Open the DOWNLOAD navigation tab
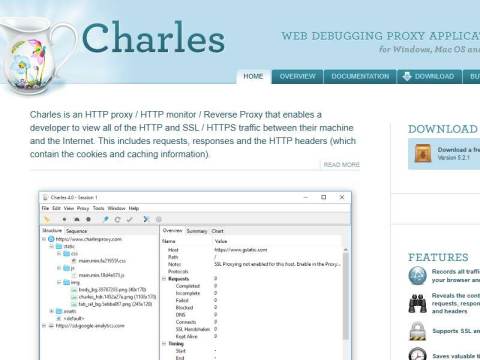This screenshot has height=360, width=480. [429, 76]
